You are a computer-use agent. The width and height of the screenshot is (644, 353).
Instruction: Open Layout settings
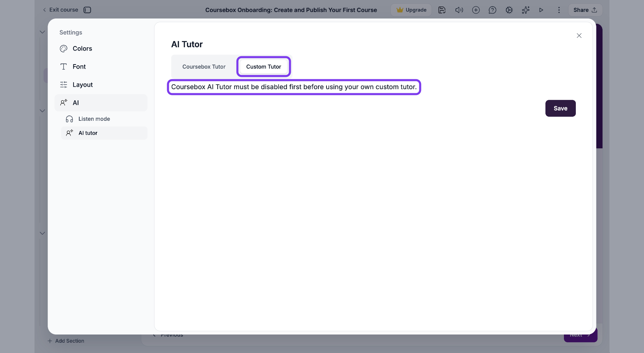(x=101, y=85)
